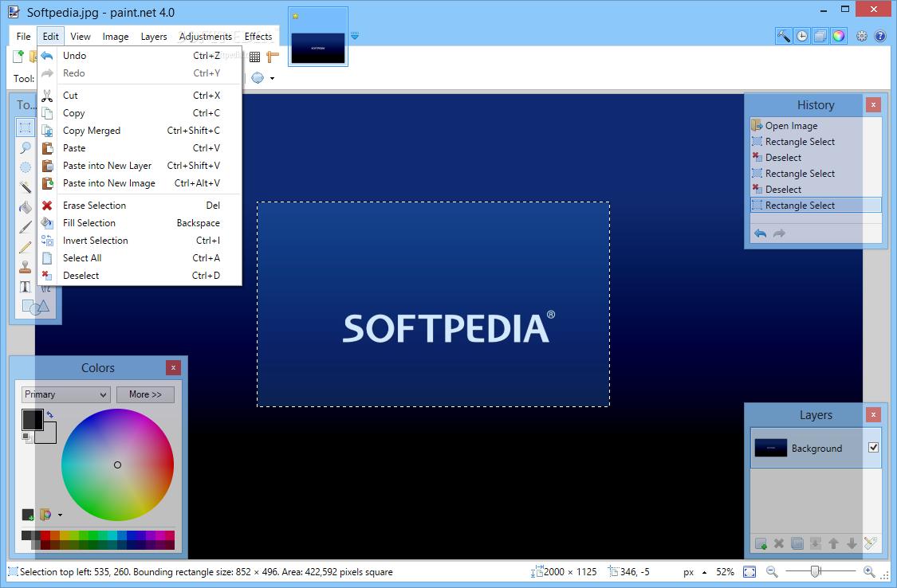Step forward with History panel redo arrow
The image size is (897, 588).
click(x=779, y=233)
